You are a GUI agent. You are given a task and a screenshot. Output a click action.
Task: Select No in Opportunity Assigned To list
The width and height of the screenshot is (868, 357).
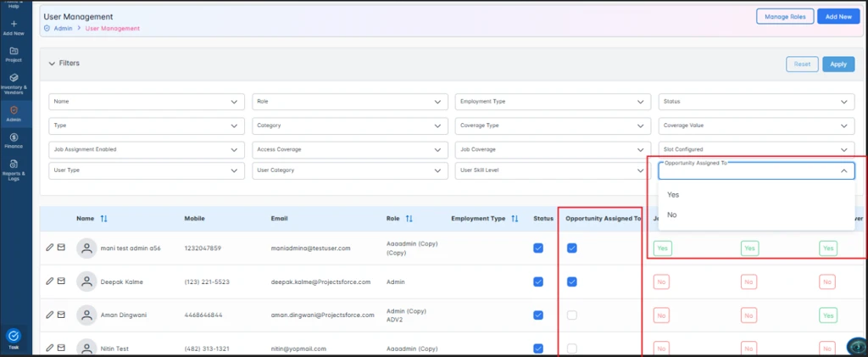pyautogui.click(x=672, y=215)
